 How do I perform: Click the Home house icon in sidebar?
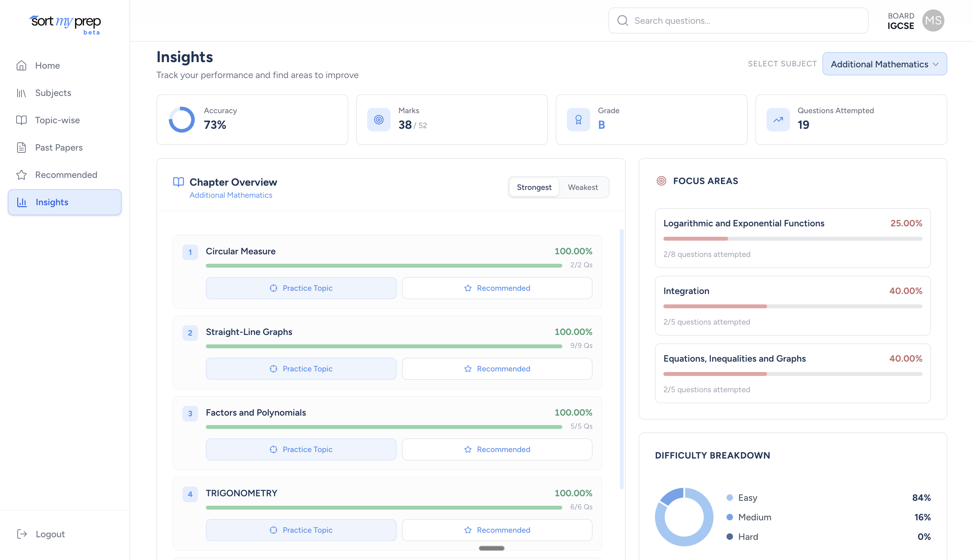21,65
